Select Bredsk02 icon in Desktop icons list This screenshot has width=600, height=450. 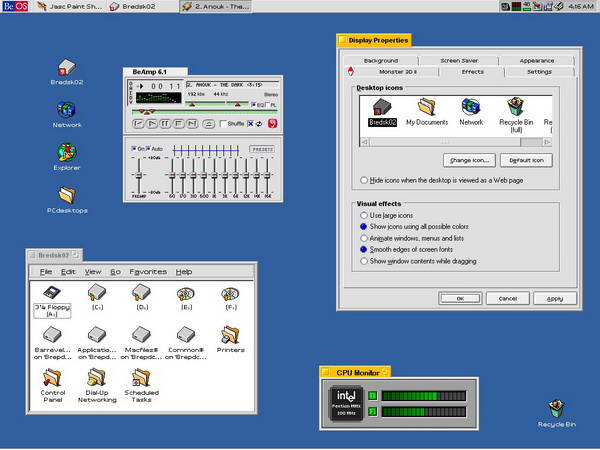(382, 107)
